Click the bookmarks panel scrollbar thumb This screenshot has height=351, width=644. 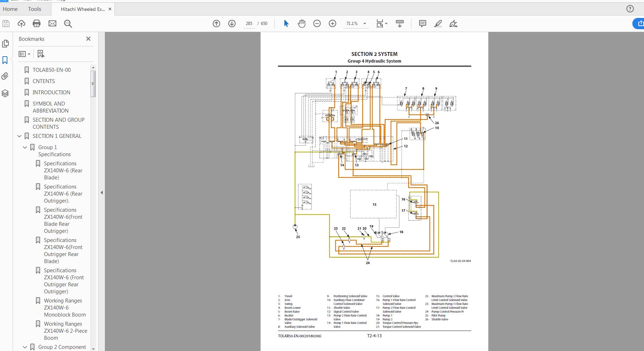point(93,84)
